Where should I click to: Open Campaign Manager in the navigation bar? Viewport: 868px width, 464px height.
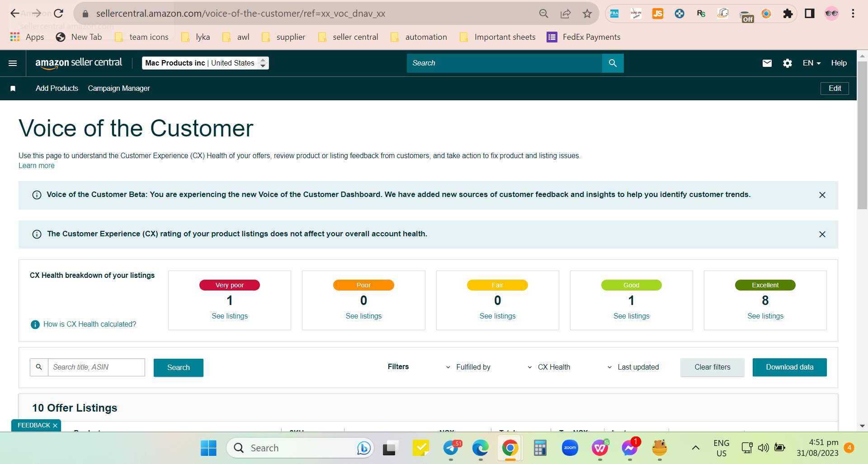[x=119, y=89]
